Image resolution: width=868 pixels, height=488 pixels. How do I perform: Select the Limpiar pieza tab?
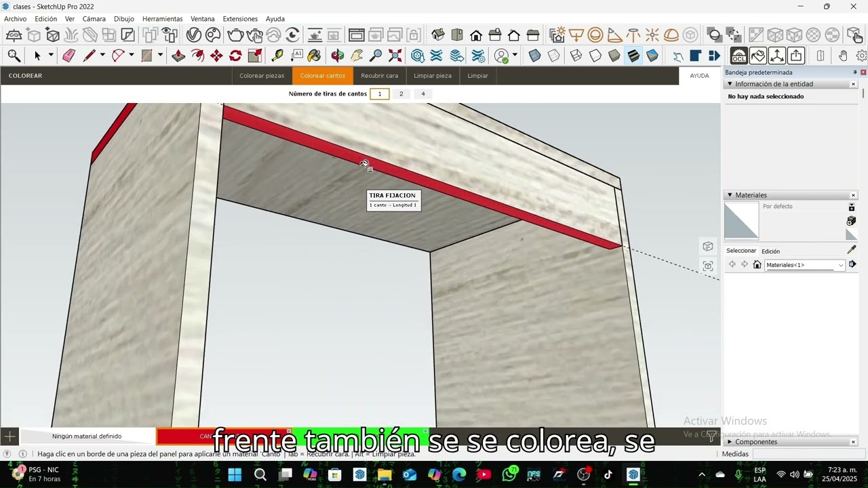coord(433,76)
